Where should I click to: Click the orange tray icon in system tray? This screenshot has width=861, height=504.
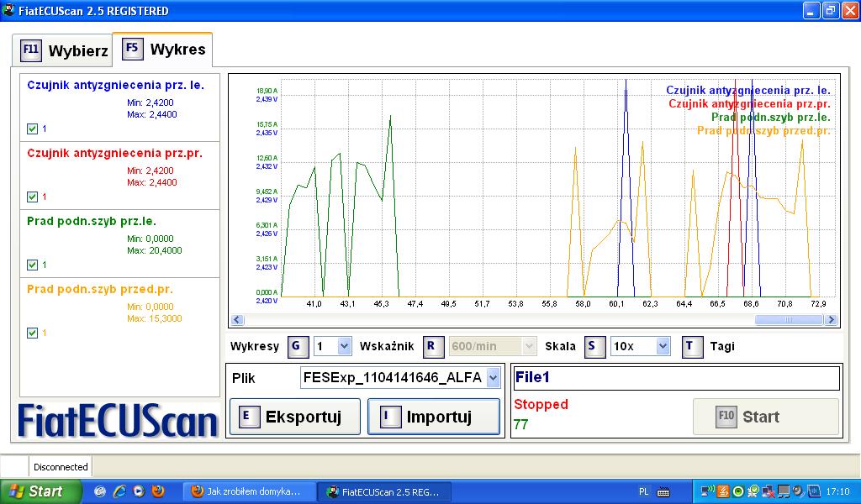[x=723, y=491]
